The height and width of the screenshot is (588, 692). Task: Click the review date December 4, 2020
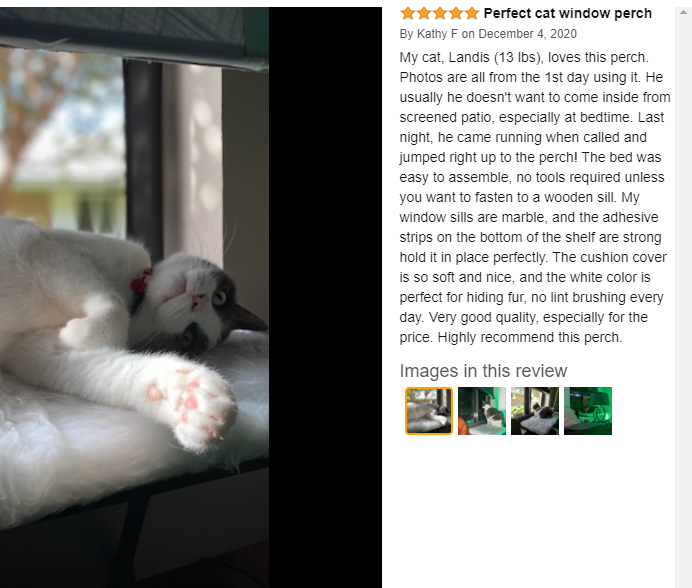pos(527,34)
